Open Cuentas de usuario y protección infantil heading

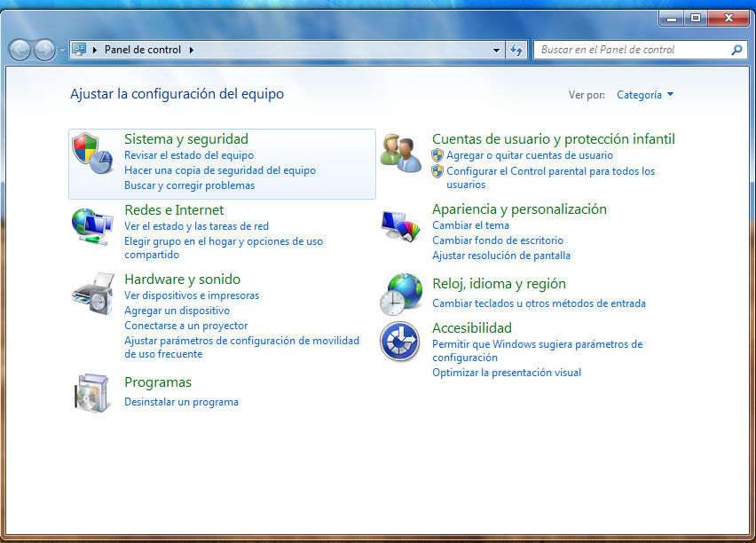(554, 139)
